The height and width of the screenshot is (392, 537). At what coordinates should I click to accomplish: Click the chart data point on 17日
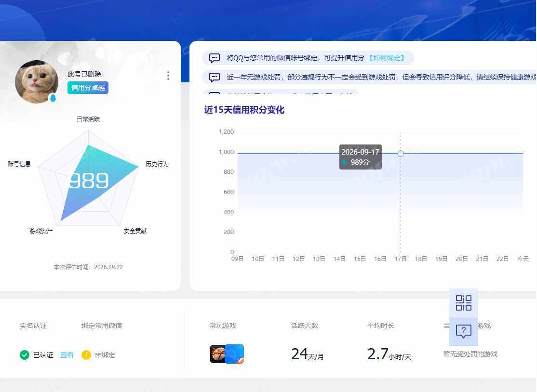[401, 154]
